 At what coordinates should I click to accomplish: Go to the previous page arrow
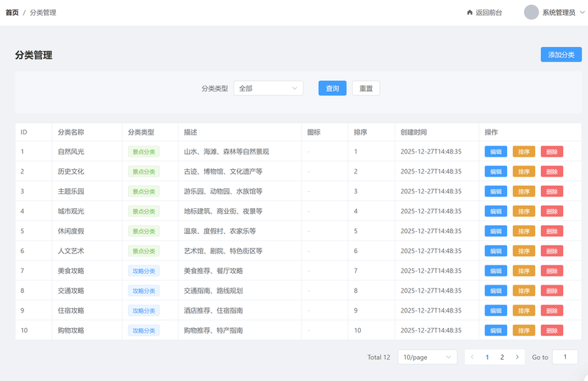click(x=473, y=357)
